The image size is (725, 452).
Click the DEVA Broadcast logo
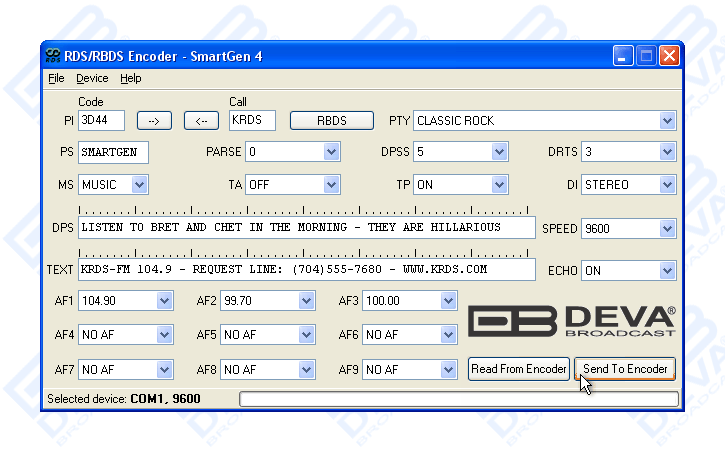(572, 320)
